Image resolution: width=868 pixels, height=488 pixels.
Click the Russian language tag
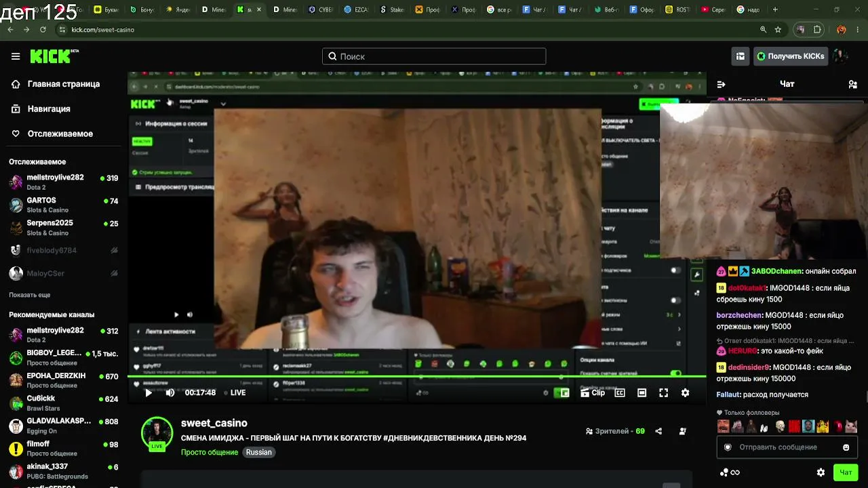point(258,452)
